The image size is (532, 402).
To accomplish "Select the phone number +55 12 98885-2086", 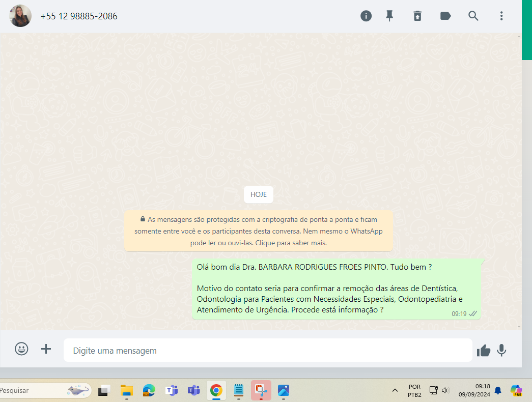I will [79, 16].
